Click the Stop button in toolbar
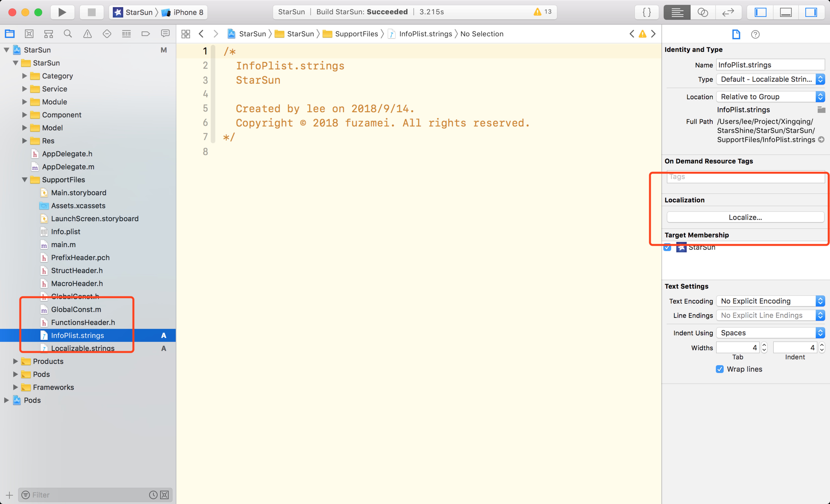Screen dimensions: 830x504 click(91, 12)
